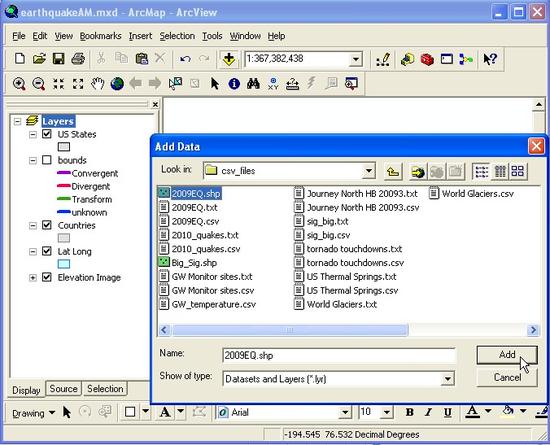Click the Paste clipboard icon
This screenshot has height=445, width=550.
point(141,59)
